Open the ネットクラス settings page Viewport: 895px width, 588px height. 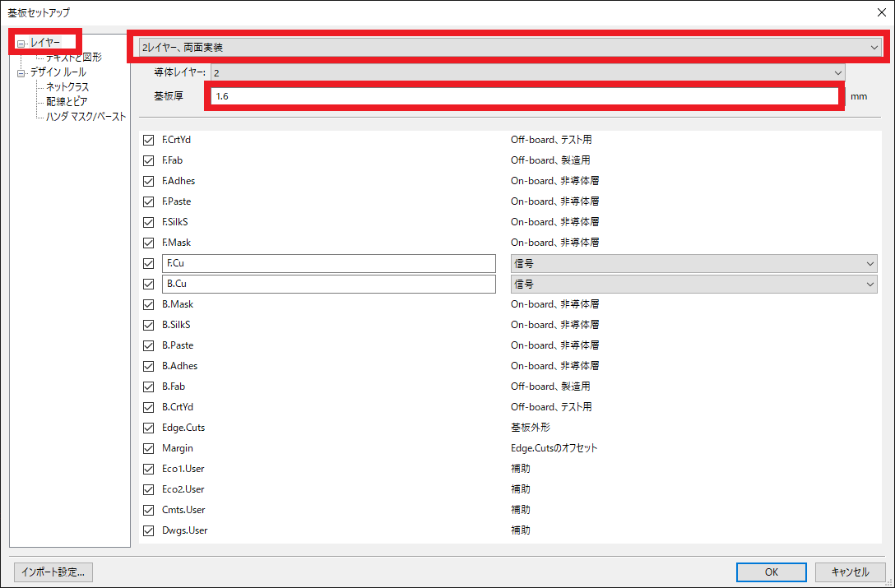pos(67,87)
